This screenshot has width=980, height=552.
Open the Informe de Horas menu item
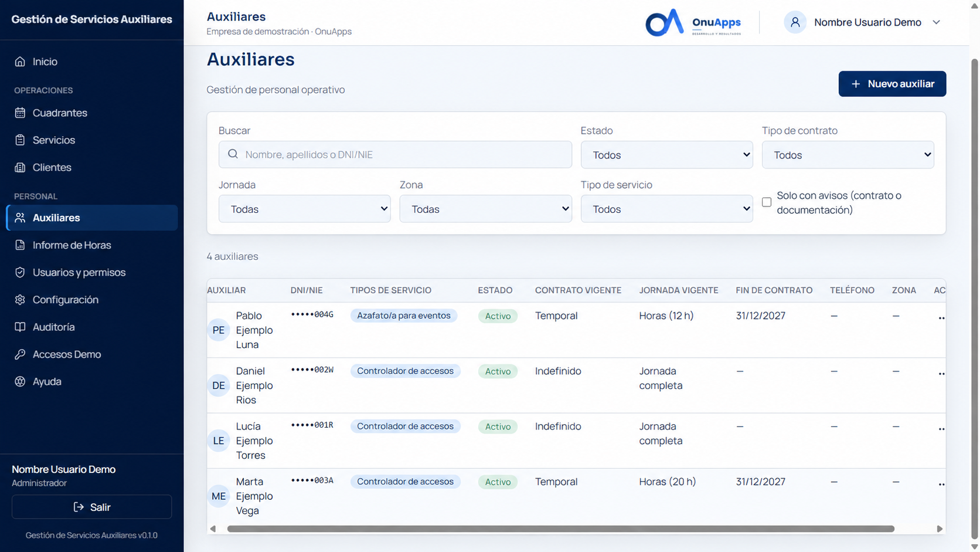pos(92,245)
